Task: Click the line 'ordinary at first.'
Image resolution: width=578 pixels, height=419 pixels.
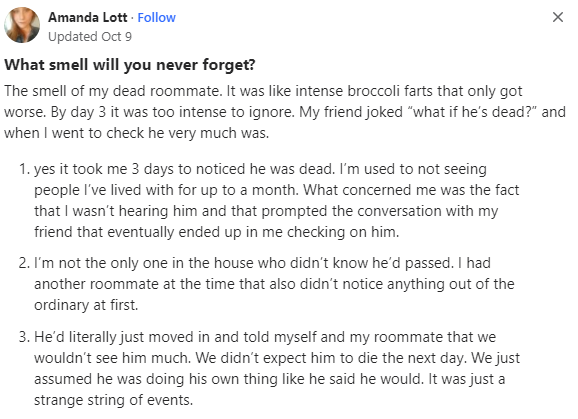Action: (86, 305)
